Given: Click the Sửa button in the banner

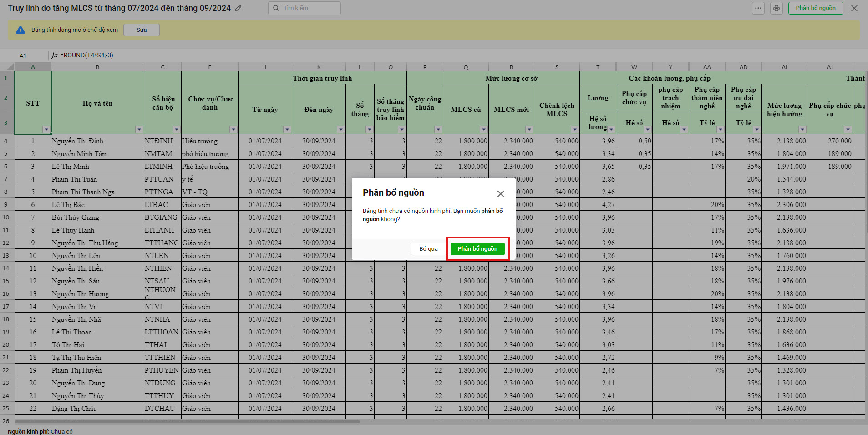Looking at the screenshot, I should tap(142, 30).
